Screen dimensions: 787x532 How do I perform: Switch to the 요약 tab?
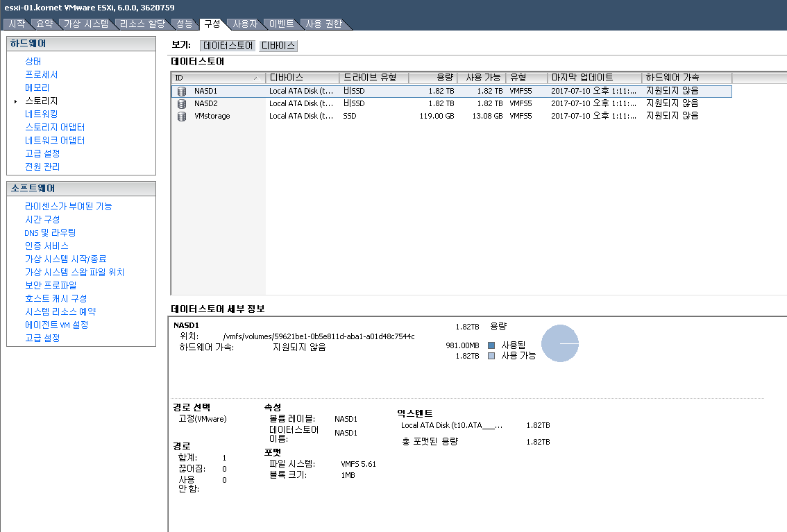point(44,24)
